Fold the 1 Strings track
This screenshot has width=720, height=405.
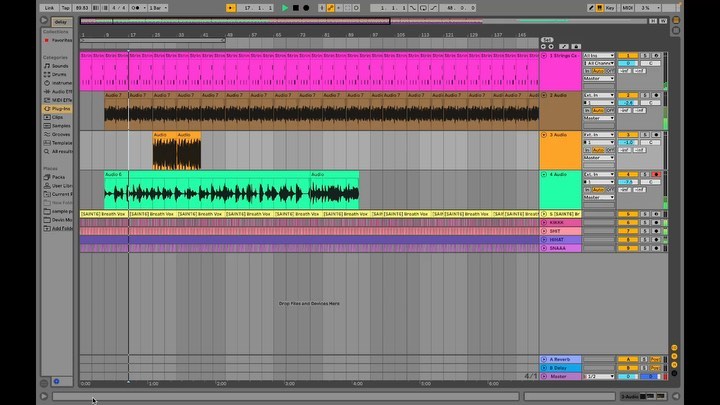[544, 56]
